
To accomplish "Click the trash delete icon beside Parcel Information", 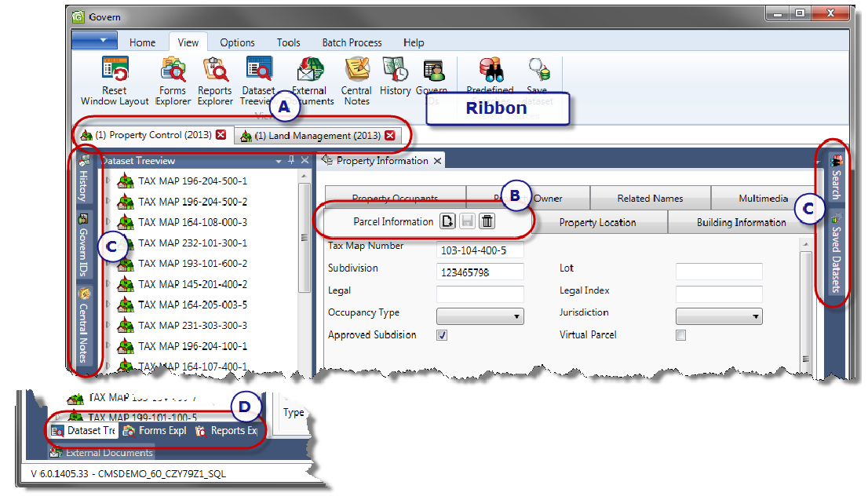I will 487,222.
